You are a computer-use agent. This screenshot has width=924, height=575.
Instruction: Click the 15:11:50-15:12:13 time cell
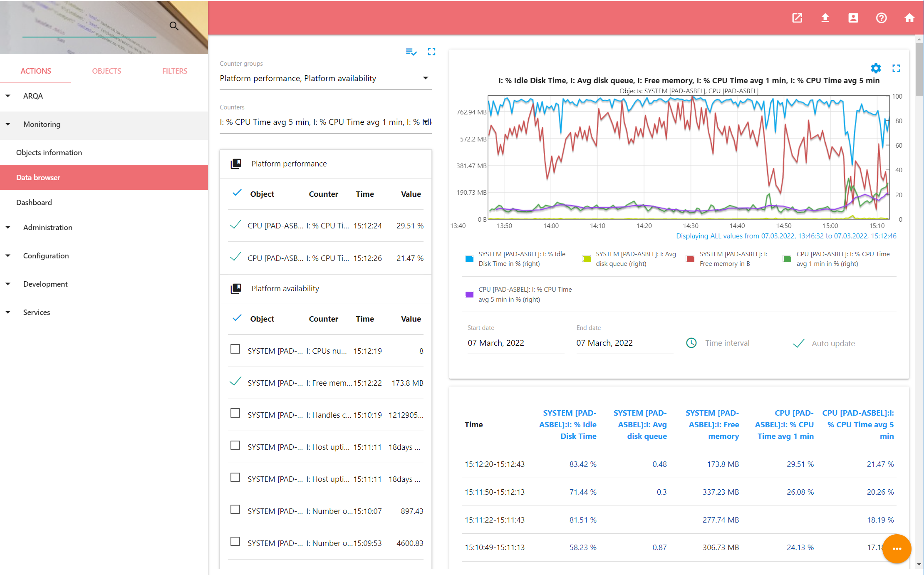pos(495,492)
